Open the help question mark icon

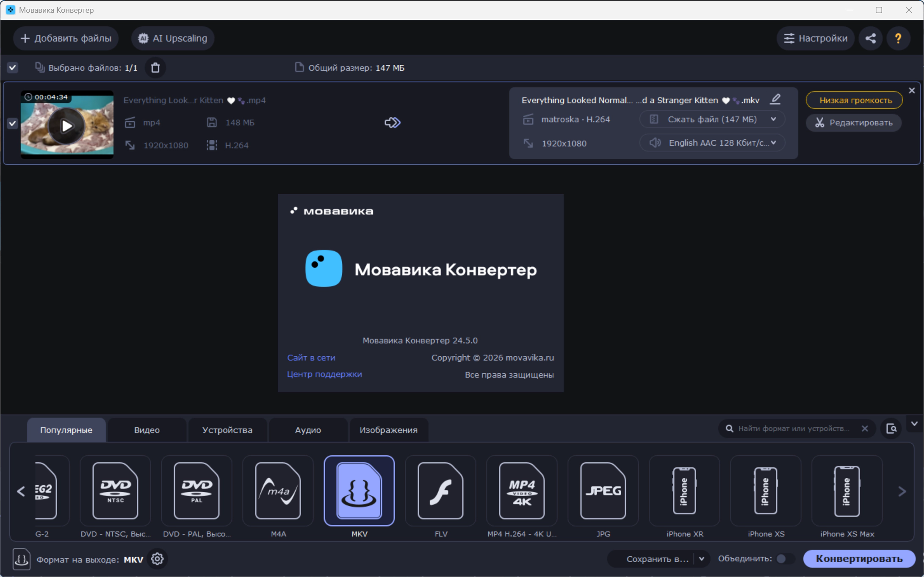click(x=898, y=39)
